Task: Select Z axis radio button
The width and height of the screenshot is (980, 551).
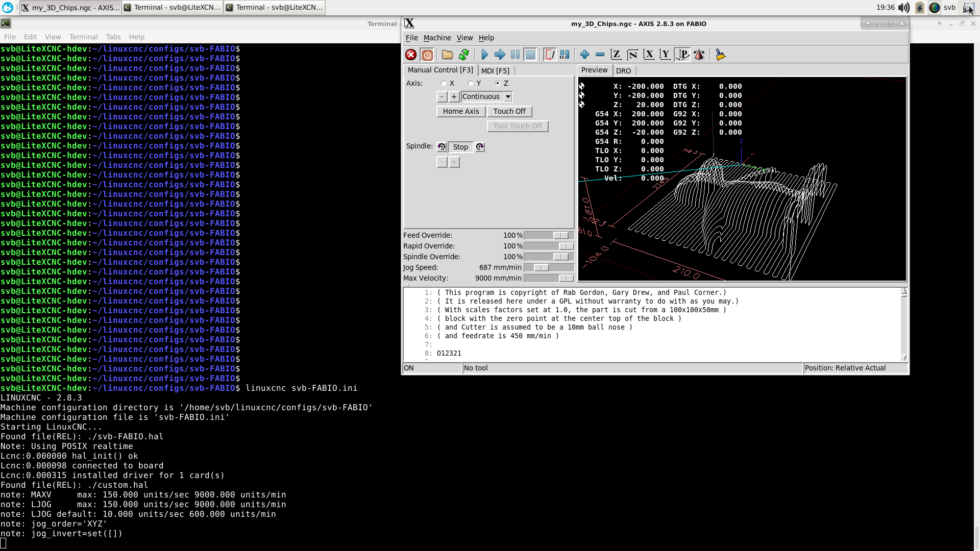Action: pos(498,83)
